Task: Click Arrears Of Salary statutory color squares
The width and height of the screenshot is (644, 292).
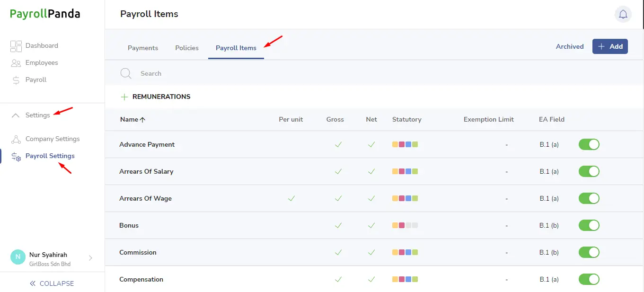Action: (405, 171)
